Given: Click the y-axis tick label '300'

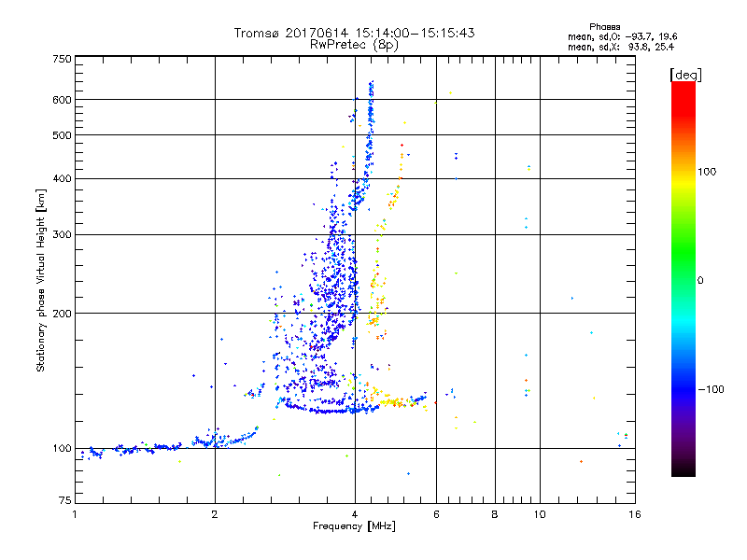Looking at the screenshot, I should click(x=62, y=234).
